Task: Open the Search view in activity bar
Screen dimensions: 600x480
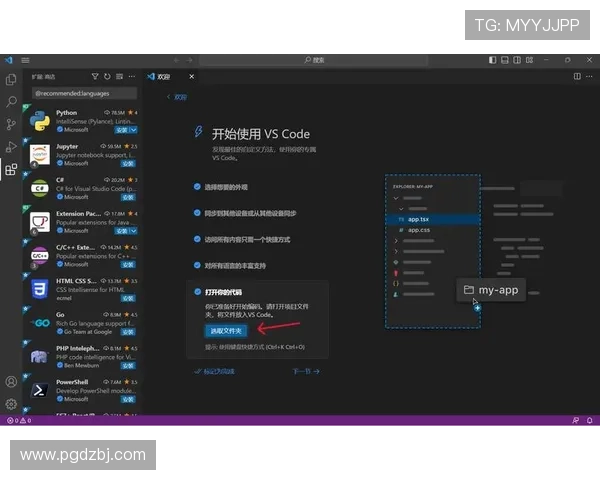Action: (11, 102)
